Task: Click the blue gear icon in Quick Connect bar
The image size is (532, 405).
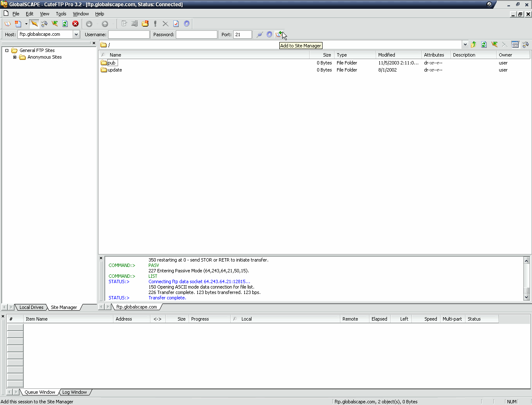Action: click(269, 35)
